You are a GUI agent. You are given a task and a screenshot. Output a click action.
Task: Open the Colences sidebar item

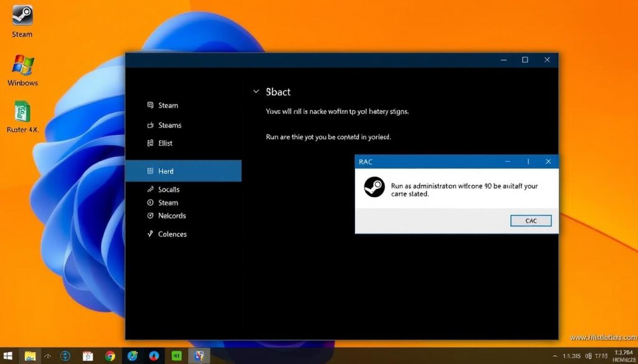coord(172,234)
